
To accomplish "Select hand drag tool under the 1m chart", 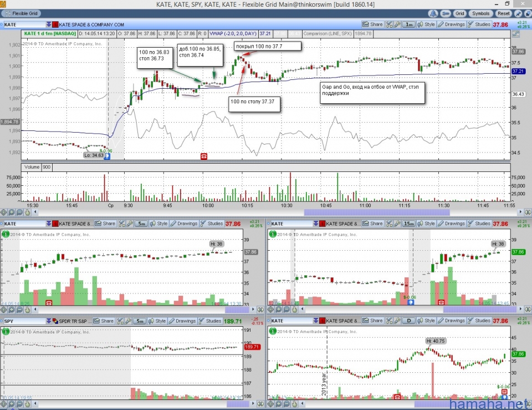I will click(x=28, y=212).
